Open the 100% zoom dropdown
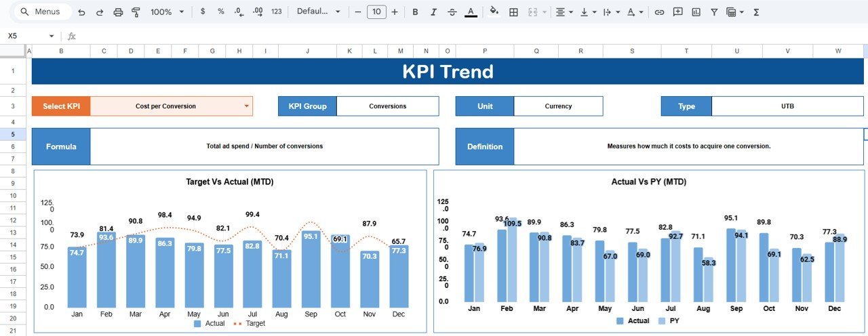 coord(166,12)
